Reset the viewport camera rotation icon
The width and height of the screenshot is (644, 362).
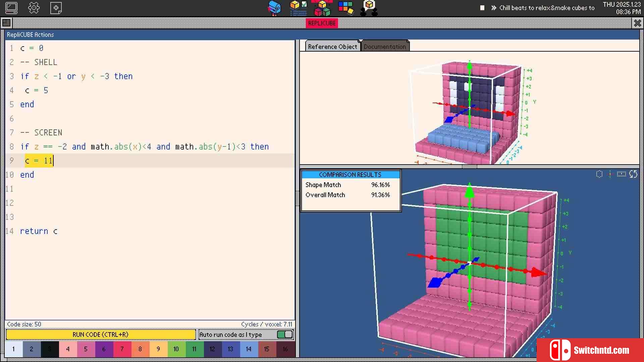tap(633, 174)
